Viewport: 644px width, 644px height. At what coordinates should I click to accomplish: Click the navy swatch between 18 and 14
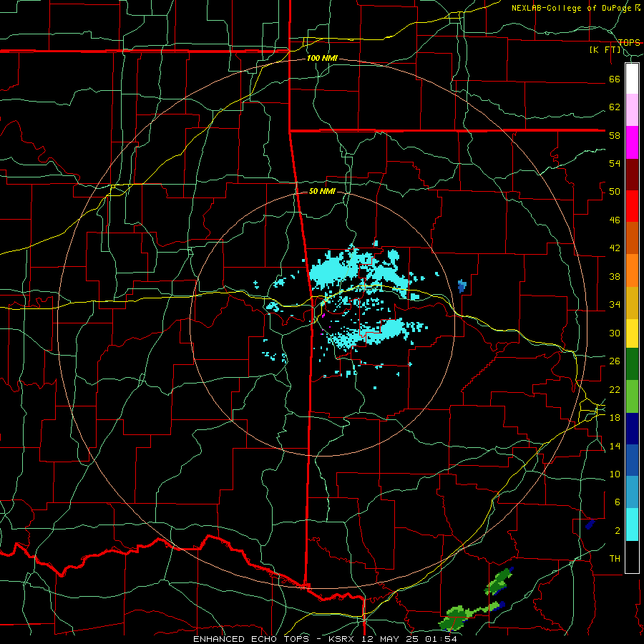point(632,429)
